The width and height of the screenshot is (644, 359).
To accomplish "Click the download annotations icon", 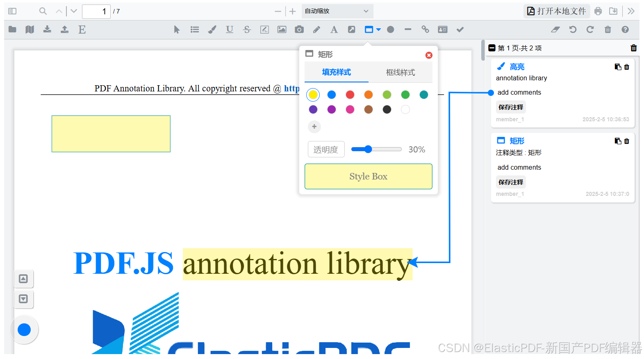I will [47, 30].
